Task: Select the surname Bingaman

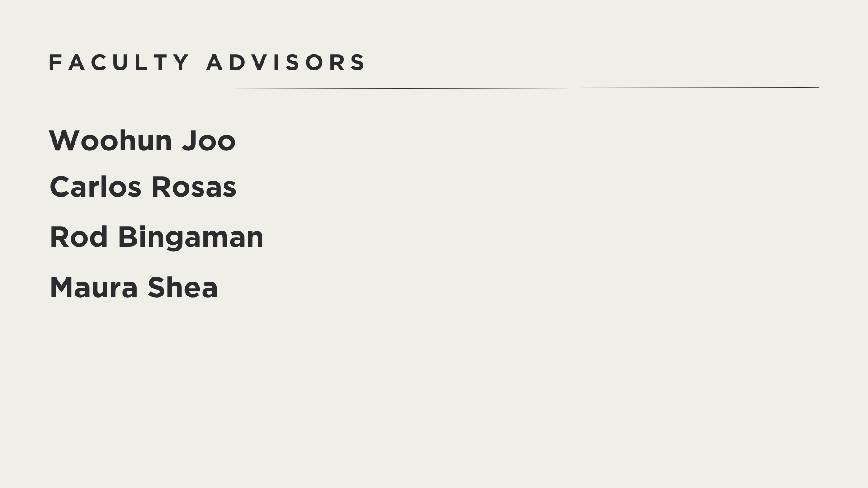Action: (190, 237)
